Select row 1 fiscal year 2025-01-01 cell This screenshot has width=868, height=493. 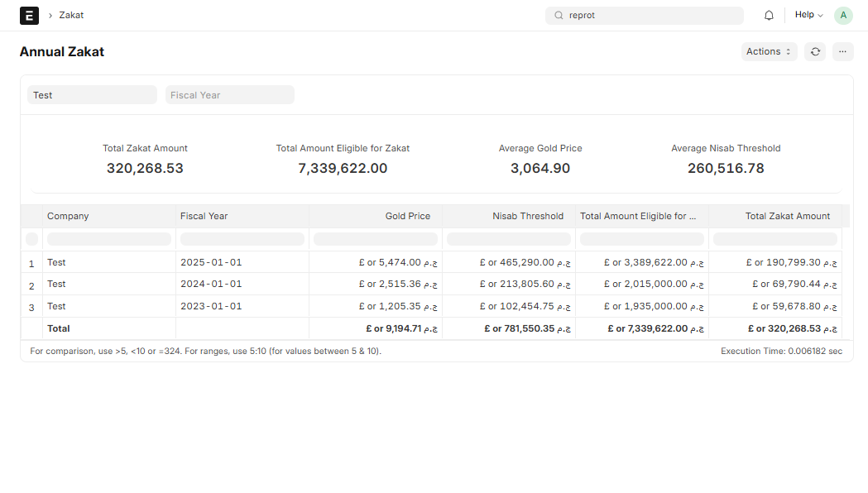point(242,262)
